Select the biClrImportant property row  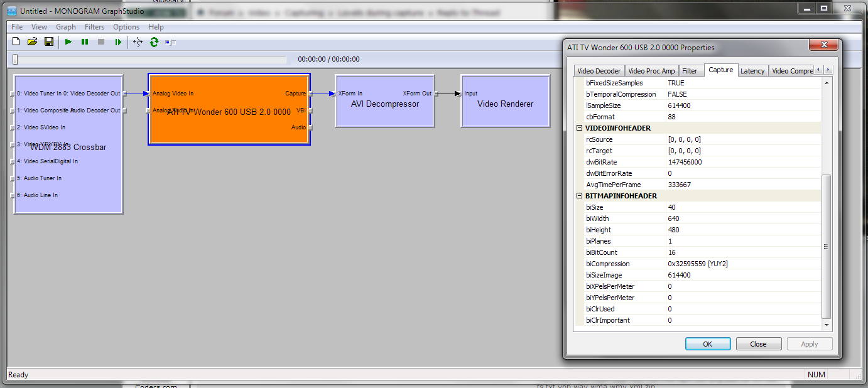[698, 320]
